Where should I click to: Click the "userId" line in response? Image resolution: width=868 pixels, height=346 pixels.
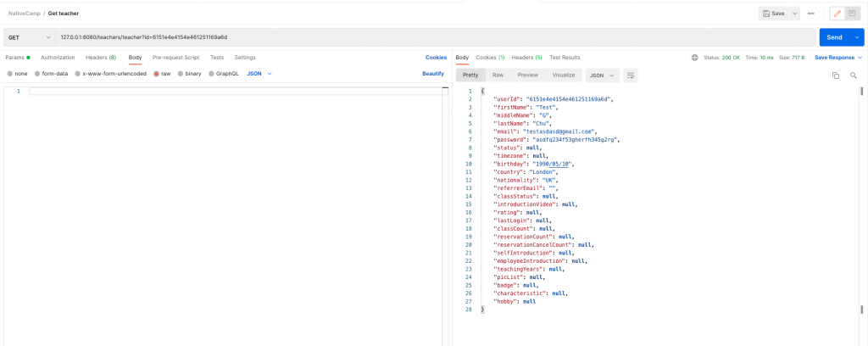coord(554,99)
